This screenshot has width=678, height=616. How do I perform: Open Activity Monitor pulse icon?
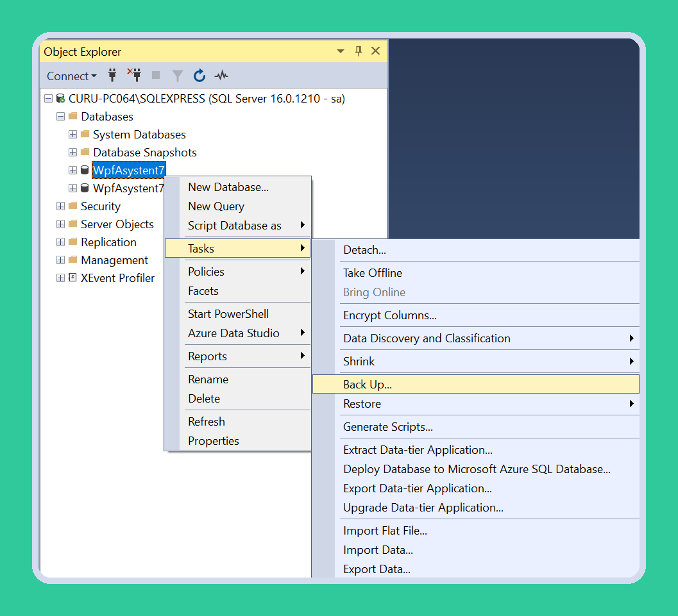(x=221, y=76)
